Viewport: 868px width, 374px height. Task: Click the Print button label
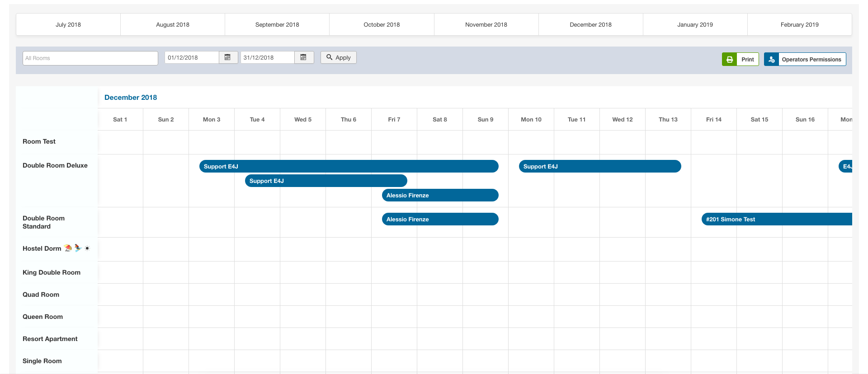[747, 59]
